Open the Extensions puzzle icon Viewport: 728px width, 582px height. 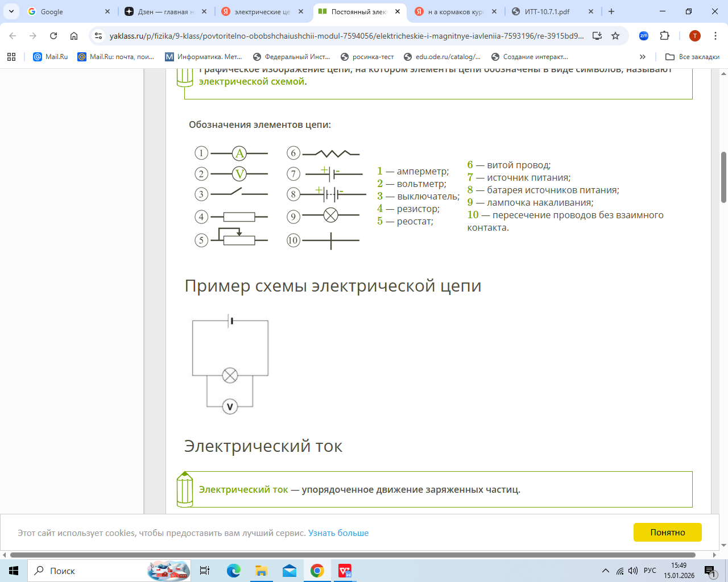tap(664, 36)
